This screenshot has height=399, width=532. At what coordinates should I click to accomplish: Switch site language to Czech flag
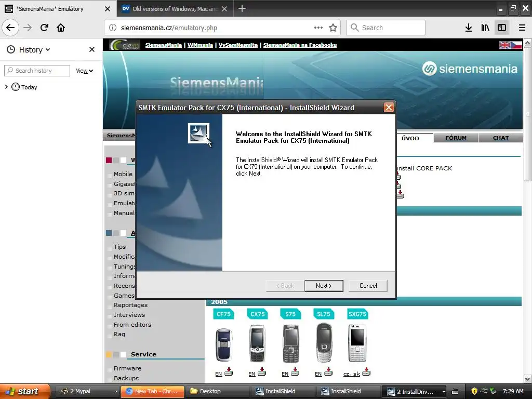point(516,45)
